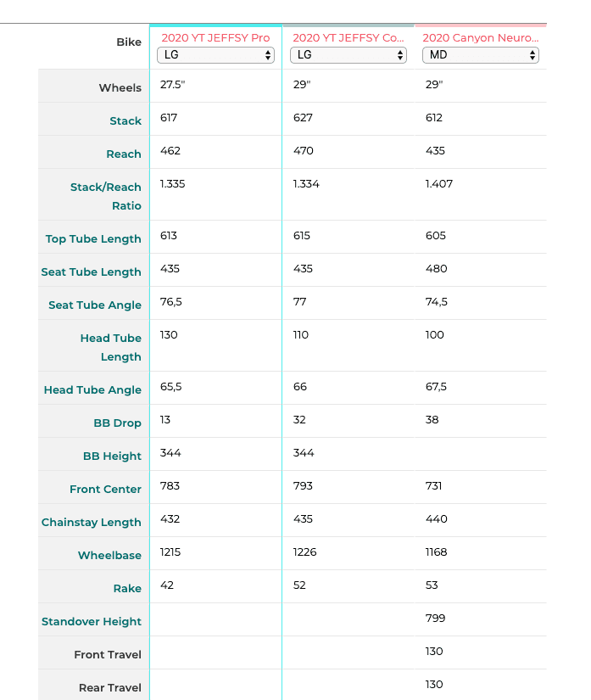Click the Reach row label
Viewport: 591px width, 700px height.
coord(124,154)
